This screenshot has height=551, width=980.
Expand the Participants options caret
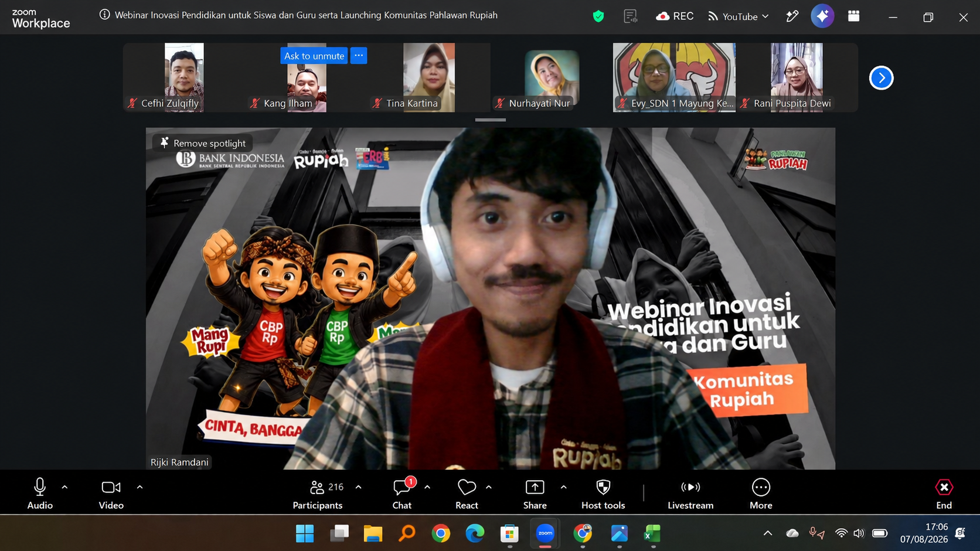click(358, 487)
